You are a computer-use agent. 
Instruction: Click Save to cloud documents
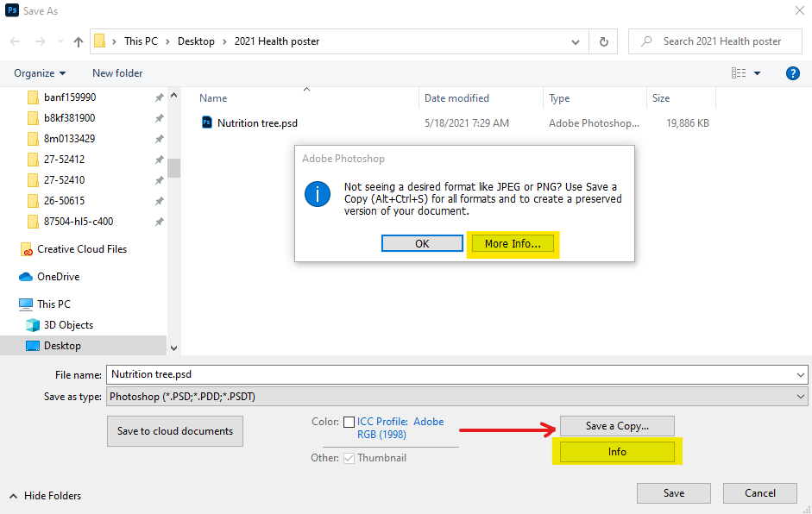coord(175,430)
